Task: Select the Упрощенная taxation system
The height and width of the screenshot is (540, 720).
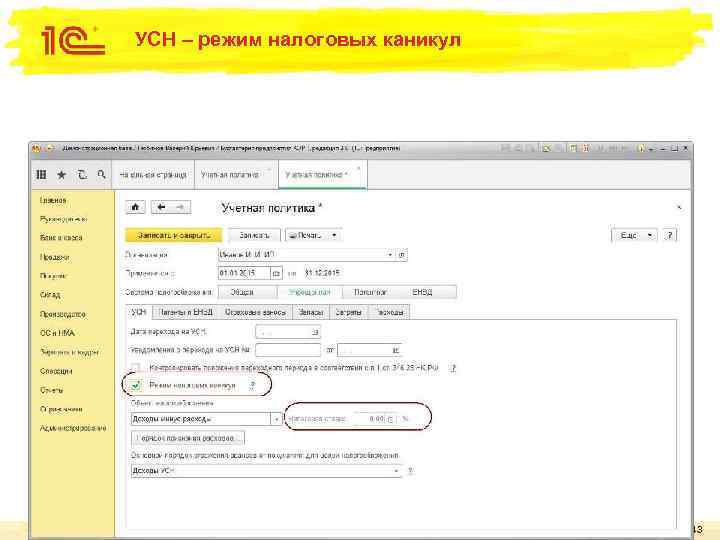Action: [309, 292]
